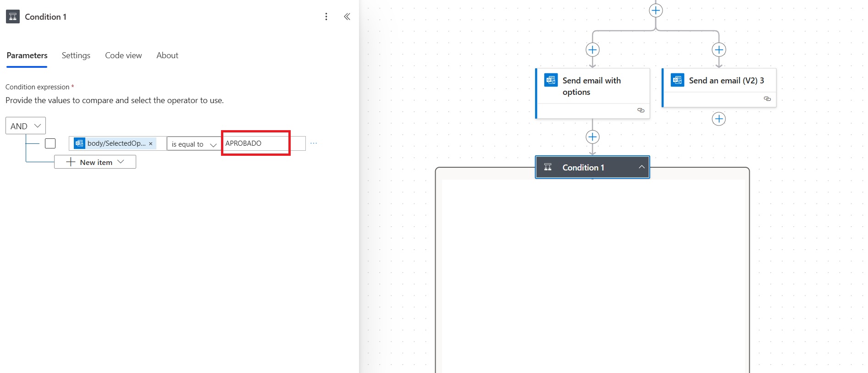Add a step below Send an email (V2) 3

pos(719,119)
